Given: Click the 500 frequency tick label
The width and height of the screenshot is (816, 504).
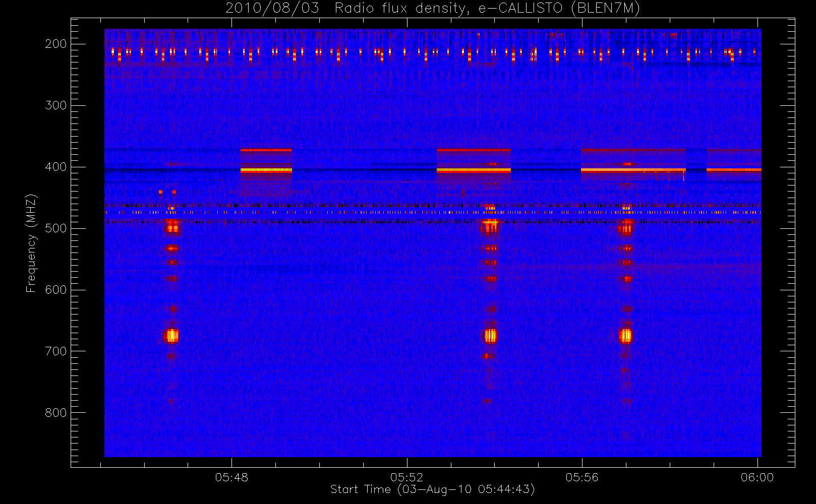Looking at the screenshot, I should (55, 228).
